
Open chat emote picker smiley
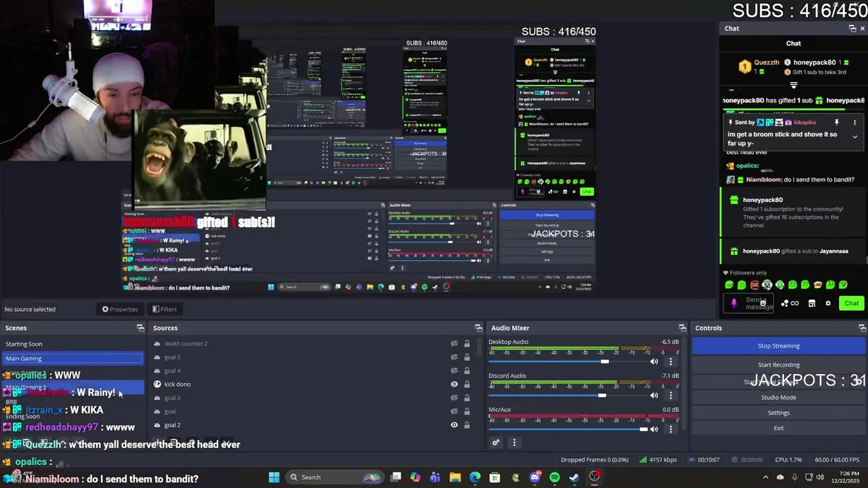click(x=763, y=303)
